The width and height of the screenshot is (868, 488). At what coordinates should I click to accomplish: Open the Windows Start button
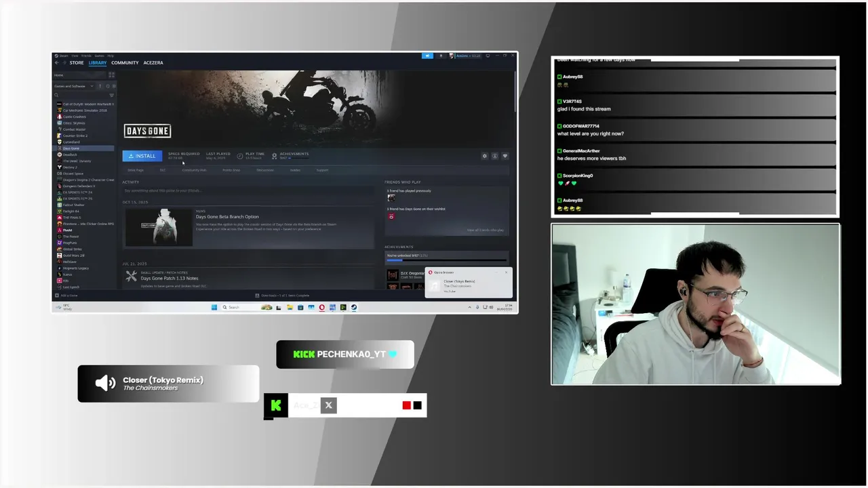[214, 308]
